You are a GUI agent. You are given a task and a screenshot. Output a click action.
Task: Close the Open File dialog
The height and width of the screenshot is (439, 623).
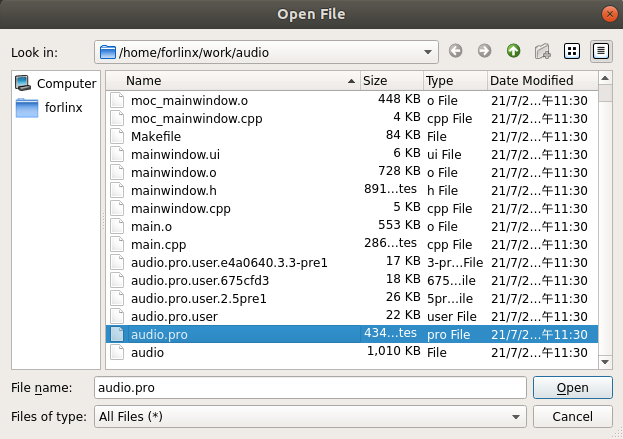click(609, 13)
